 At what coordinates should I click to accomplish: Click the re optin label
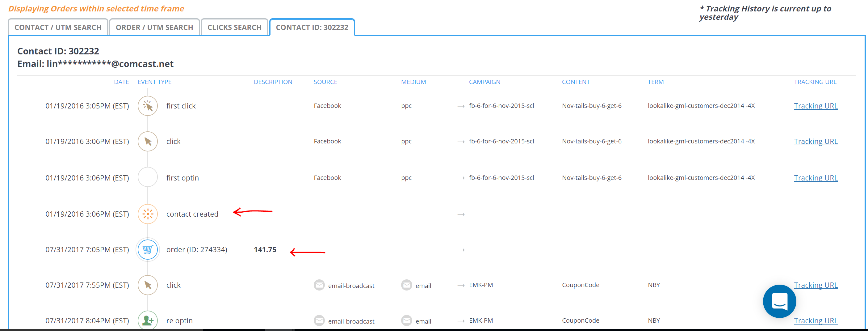(180, 320)
